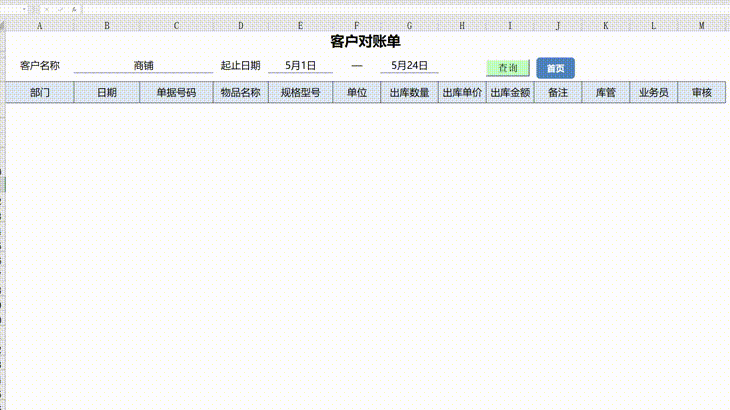Select column M by its header
This screenshot has height=410, width=730.
tap(701, 25)
